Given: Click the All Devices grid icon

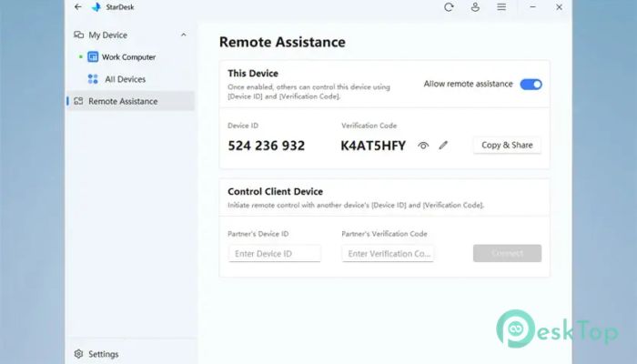Looking at the screenshot, I should 93,79.
